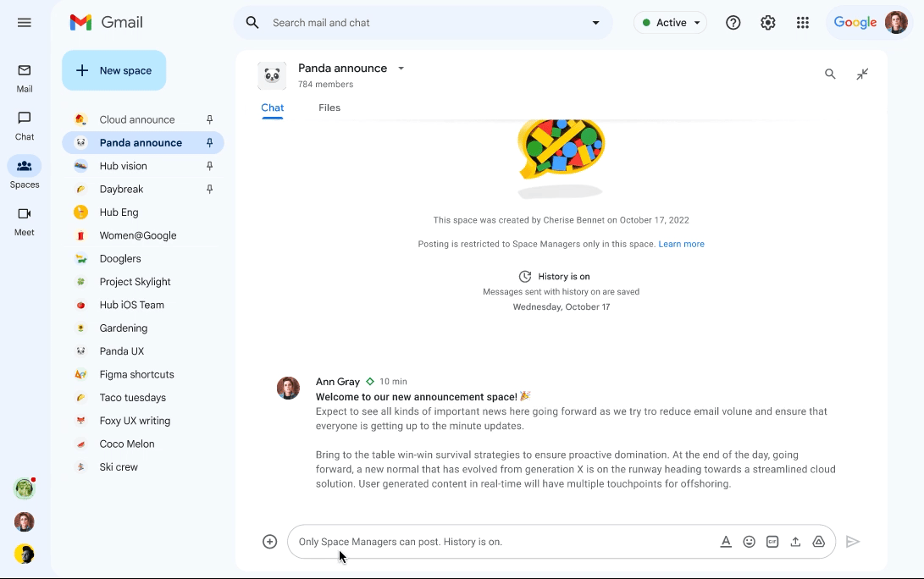Open Figma shortcuts space
The height and width of the screenshot is (579, 924).
143,375
